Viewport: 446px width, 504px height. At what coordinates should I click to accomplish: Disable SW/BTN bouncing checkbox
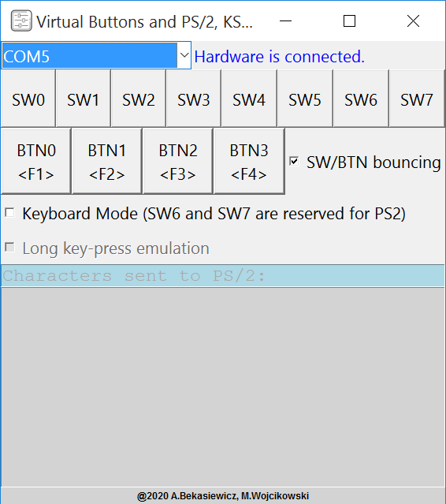[x=294, y=161]
